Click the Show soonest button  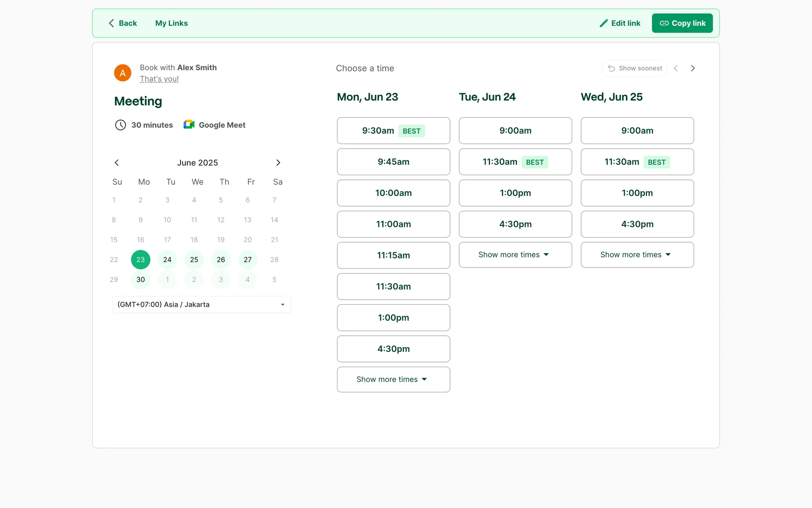(634, 68)
